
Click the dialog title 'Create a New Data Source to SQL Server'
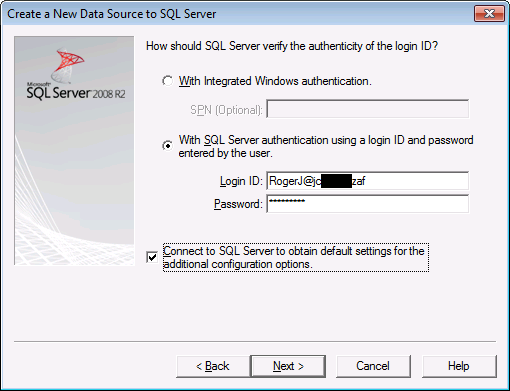112,14
